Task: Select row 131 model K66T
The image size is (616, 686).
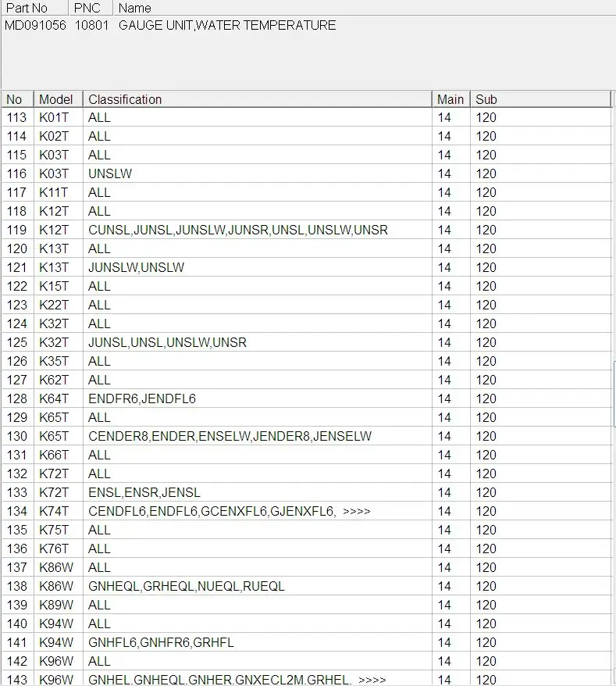Action: point(54,455)
